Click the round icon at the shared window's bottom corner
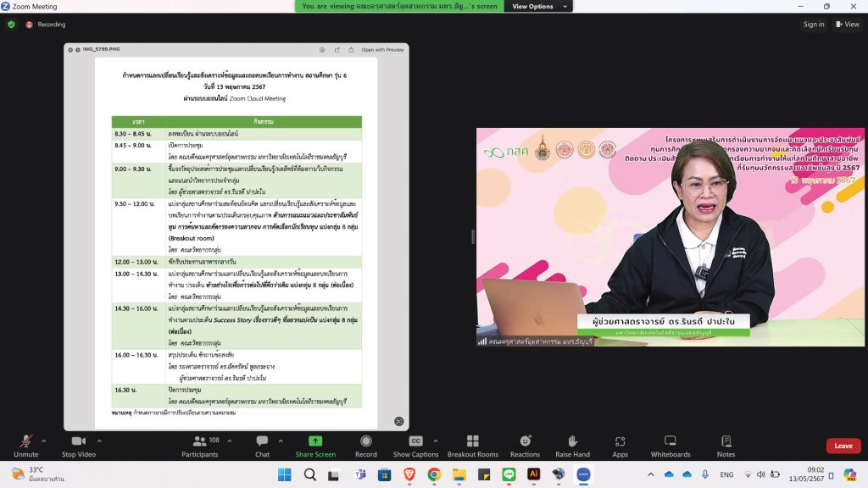This screenshot has height=488, width=868. (x=398, y=422)
